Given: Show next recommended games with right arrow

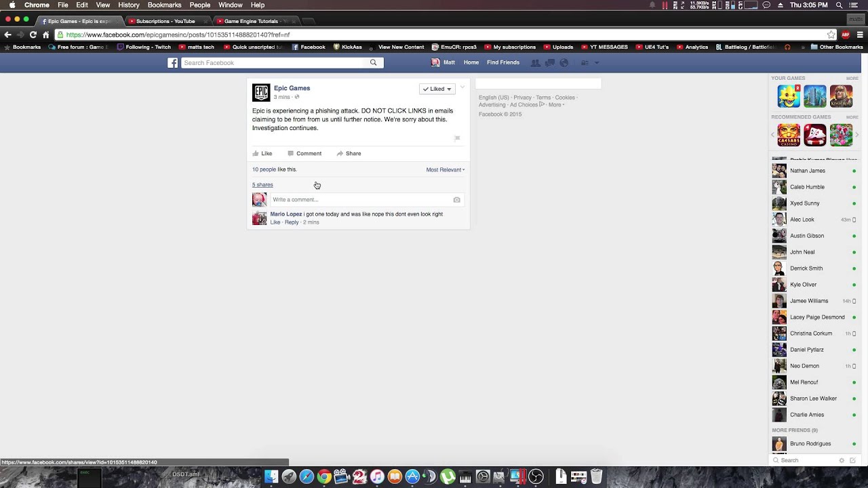Looking at the screenshot, I should [x=856, y=135].
